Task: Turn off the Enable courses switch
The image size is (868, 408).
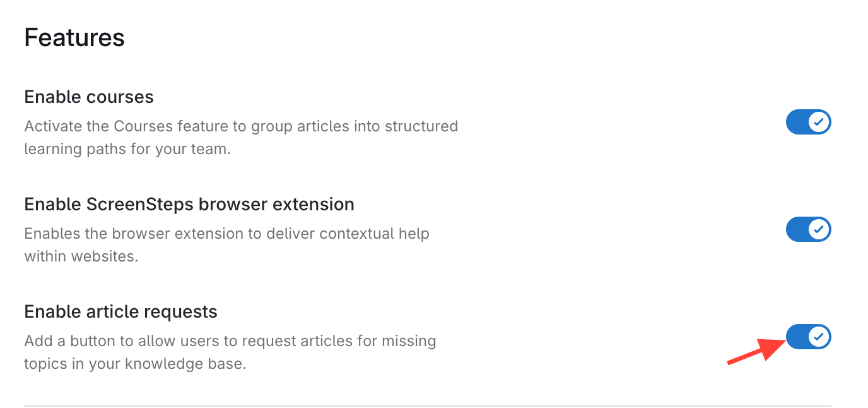Action: (x=808, y=122)
